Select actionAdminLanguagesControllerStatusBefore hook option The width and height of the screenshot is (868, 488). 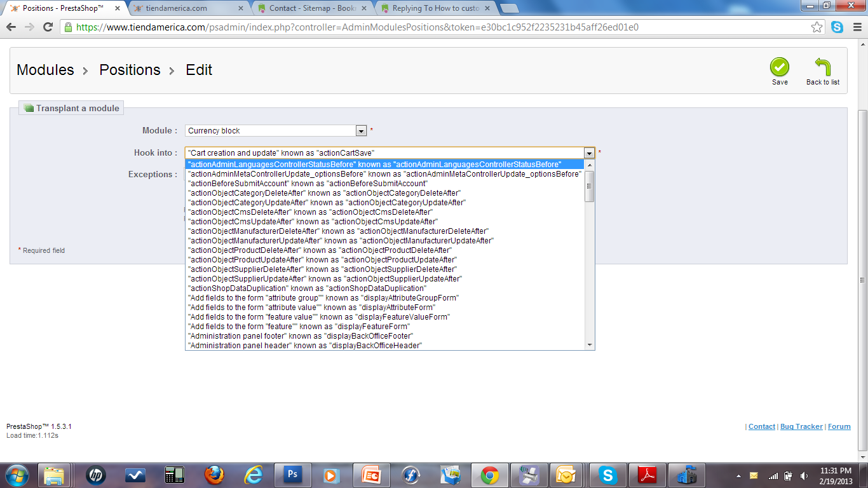pos(384,165)
